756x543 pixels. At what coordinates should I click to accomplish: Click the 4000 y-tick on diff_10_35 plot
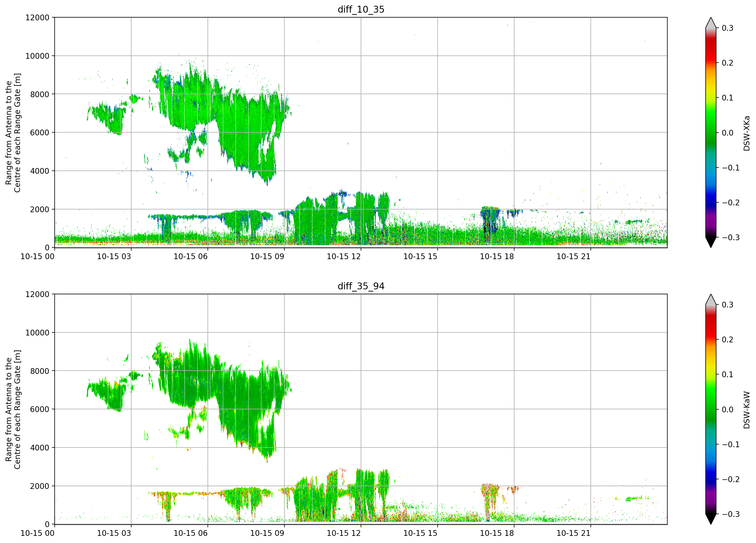pyautogui.click(x=40, y=171)
